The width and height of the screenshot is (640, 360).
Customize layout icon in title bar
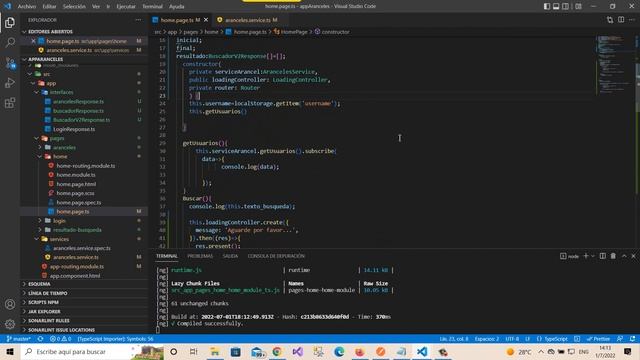click(578, 6)
